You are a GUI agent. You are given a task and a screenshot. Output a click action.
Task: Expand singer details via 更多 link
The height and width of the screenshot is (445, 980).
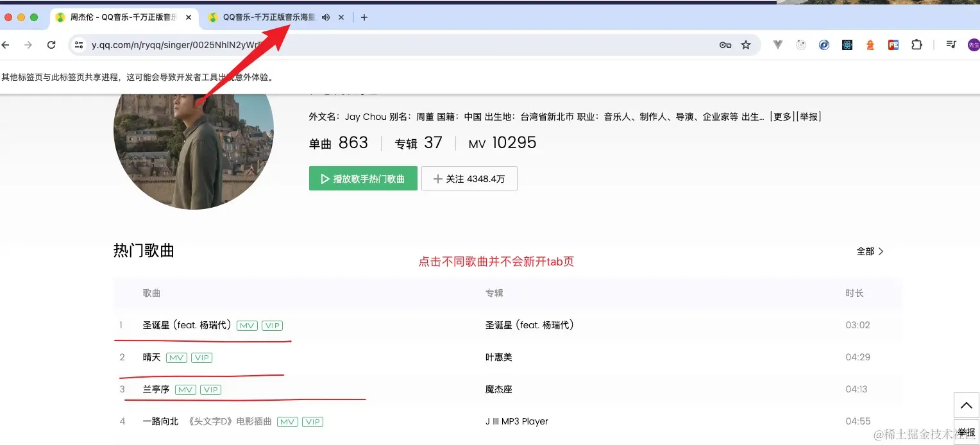780,116
